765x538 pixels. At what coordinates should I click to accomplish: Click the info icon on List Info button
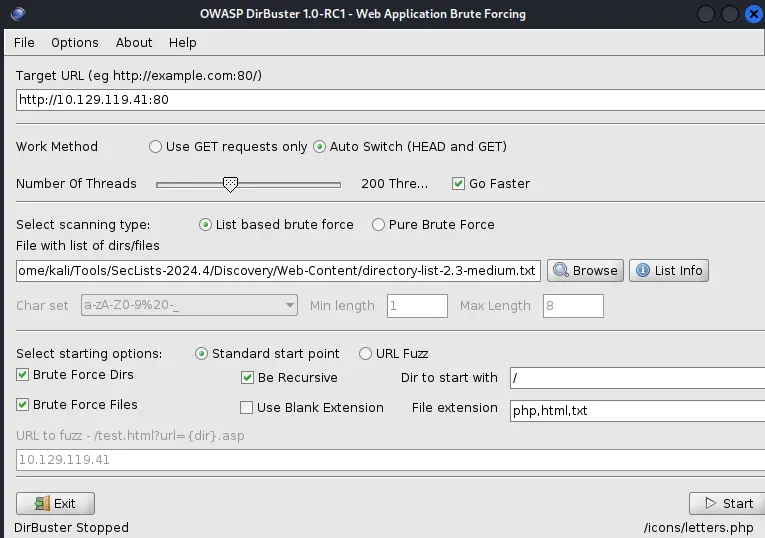click(643, 270)
